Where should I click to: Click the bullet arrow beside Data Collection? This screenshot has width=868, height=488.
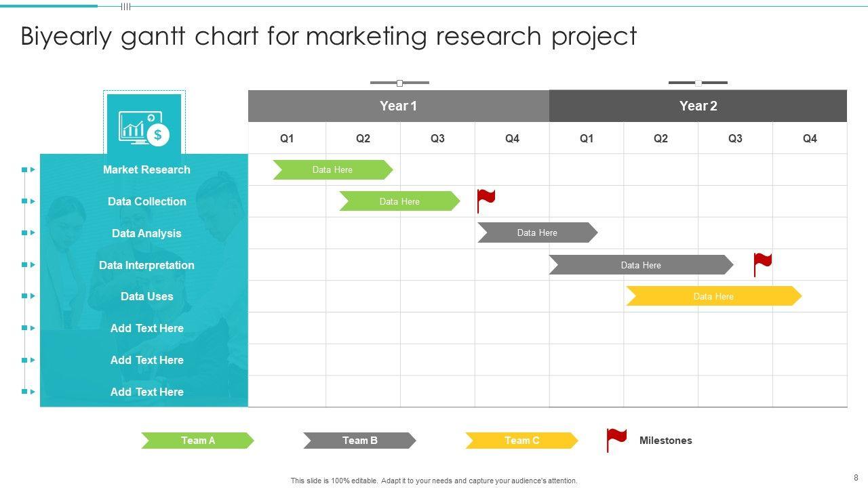(28, 201)
